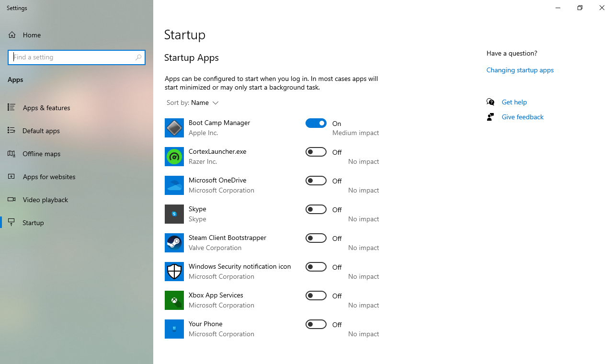Image resolution: width=613 pixels, height=364 pixels.
Task: Click the Windows Security shield icon
Action: [x=174, y=272]
